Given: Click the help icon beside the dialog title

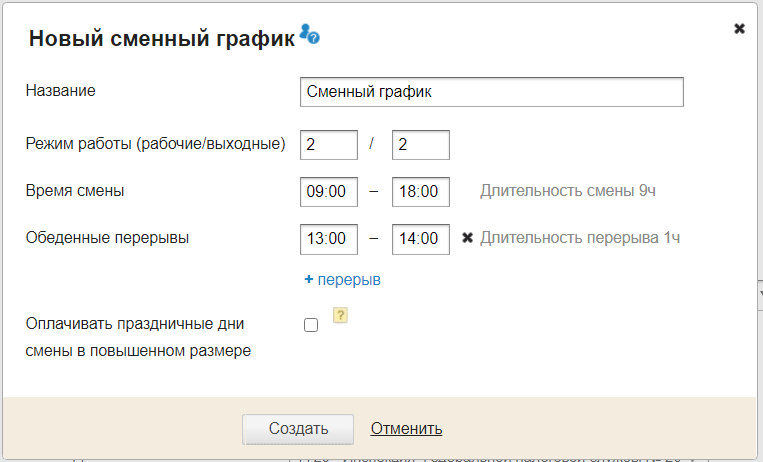Looking at the screenshot, I should click(310, 36).
